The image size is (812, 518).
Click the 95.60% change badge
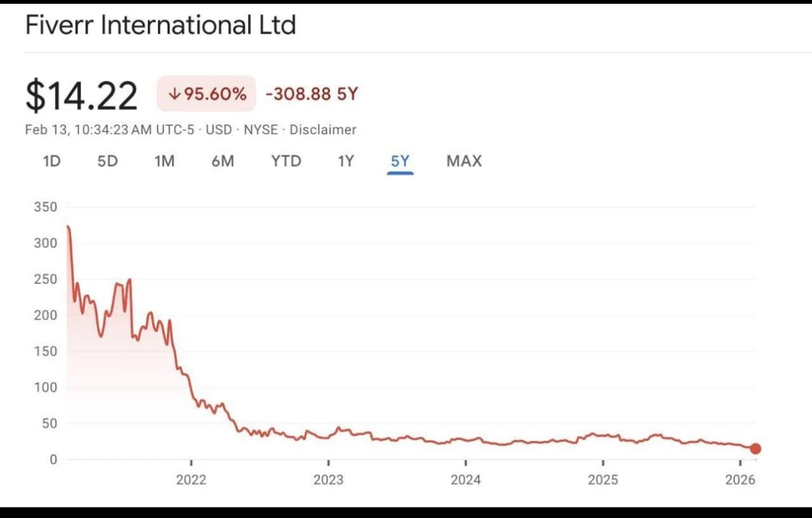(207, 94)
